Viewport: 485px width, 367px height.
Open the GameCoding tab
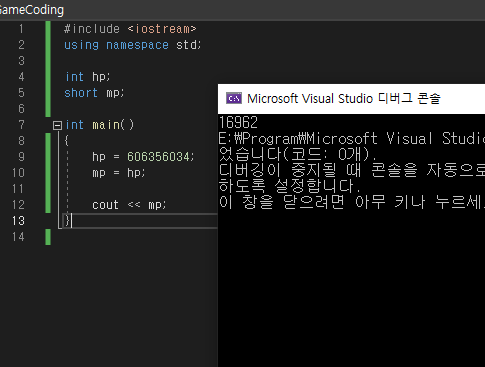point(31,10)
